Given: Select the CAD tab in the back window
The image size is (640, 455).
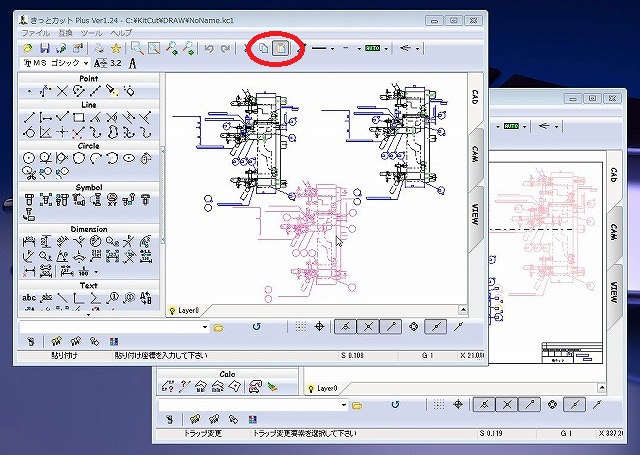Looking at the screenshot, I should click(613, 175).
